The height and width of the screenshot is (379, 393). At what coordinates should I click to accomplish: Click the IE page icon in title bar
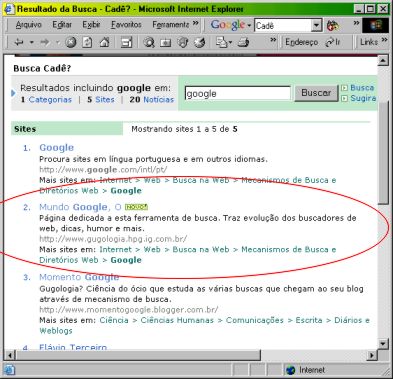tap(9, 9)
